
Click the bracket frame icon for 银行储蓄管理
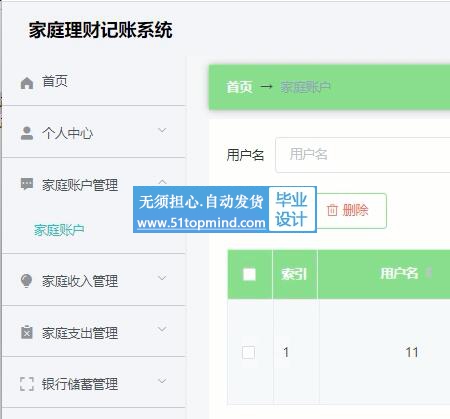tap(27, 384)
